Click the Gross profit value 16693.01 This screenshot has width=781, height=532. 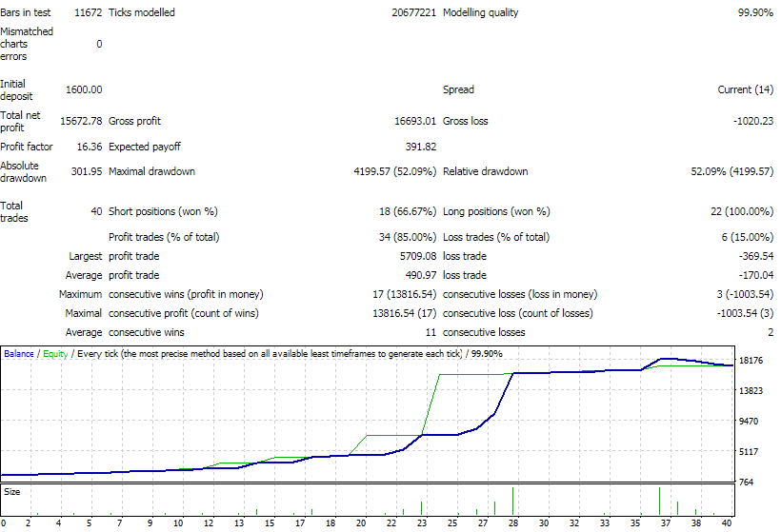(414, 121)
